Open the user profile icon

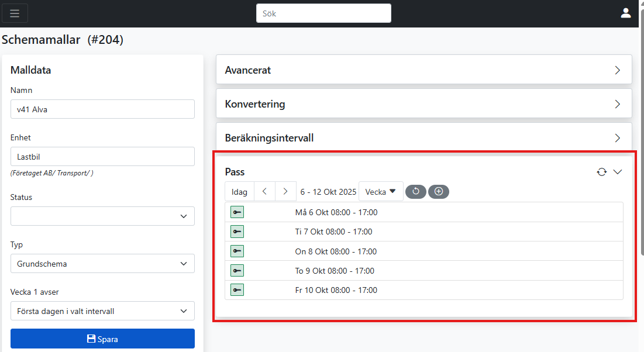[626, 13]
